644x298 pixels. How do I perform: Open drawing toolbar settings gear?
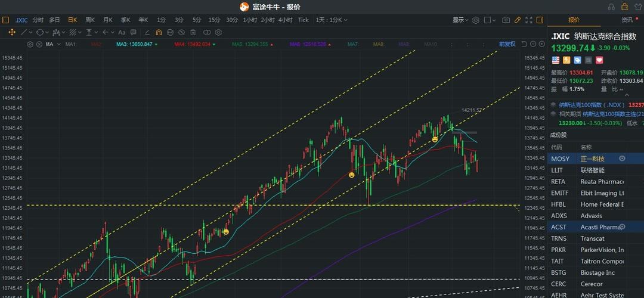(x=218, y=32)
